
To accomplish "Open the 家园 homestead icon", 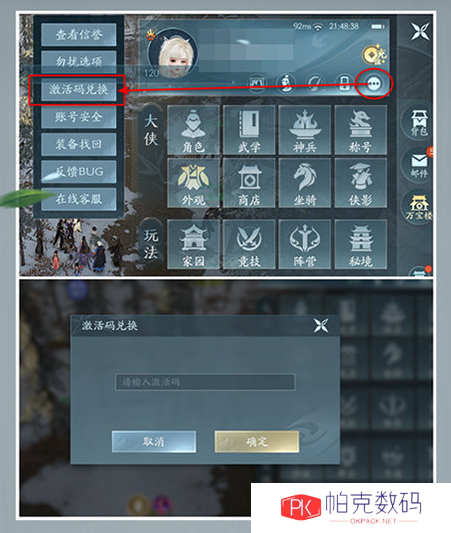I will (193, 244).
